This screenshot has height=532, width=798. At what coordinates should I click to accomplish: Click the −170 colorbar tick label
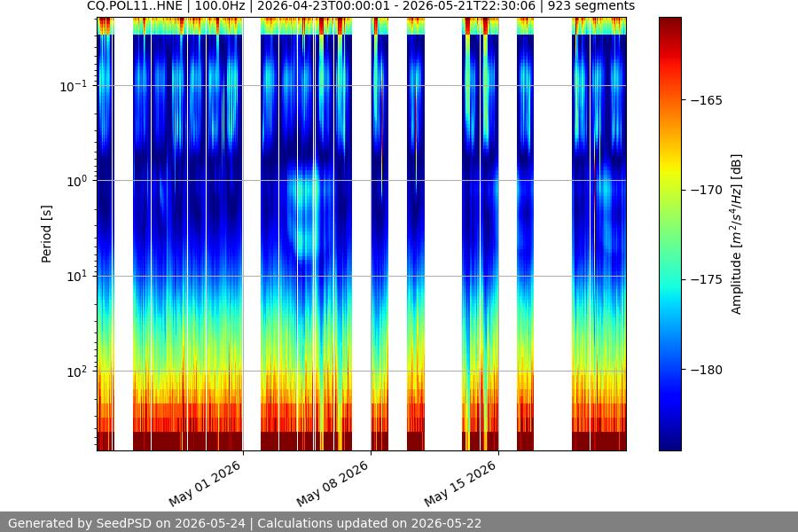[707, 190]
